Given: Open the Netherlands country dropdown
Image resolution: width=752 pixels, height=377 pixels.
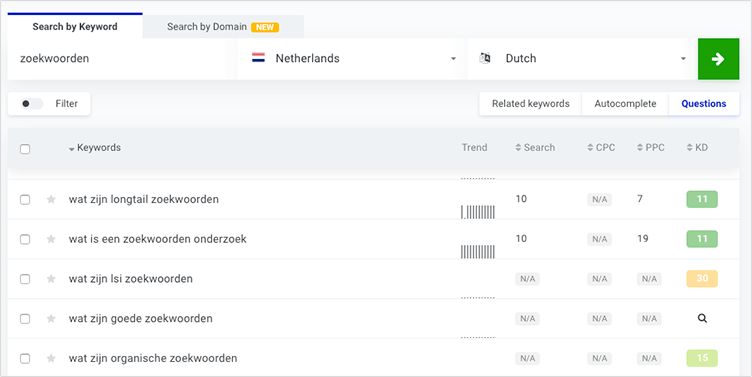Looking at the screenshot, I should (352, 59).
